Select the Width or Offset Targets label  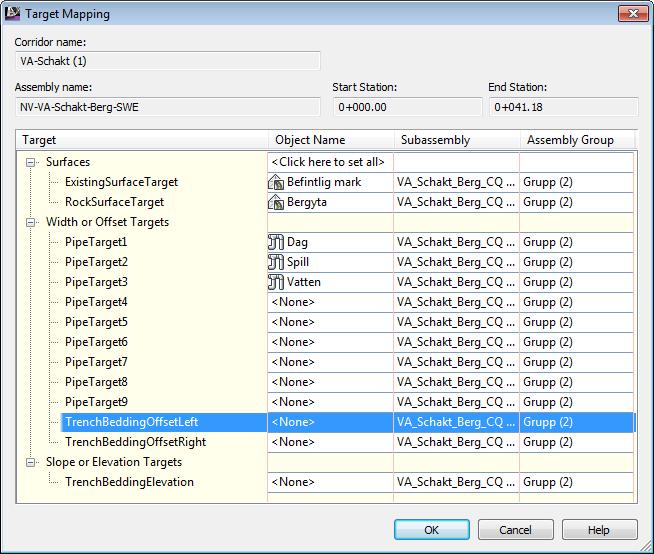(108, 222)
